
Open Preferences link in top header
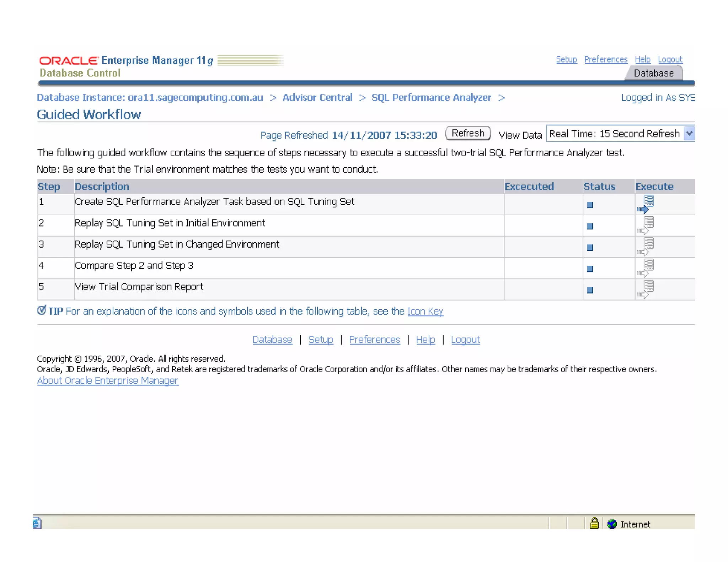[606, 59]
